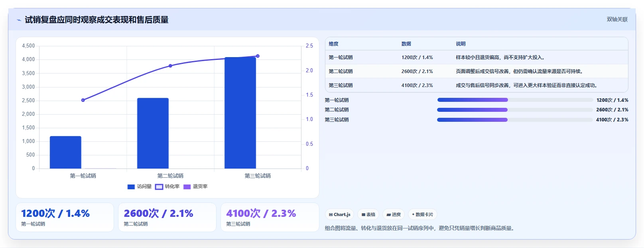Toggle the 访问量 legend item
The width and height of the screenshot is (644, 248).
coord(140,186)
